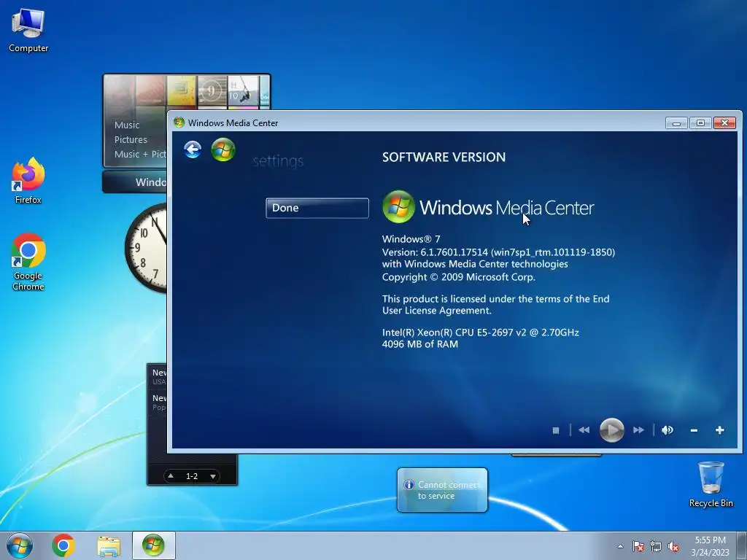Open the Computer desktop icon
Screen dimensions: 747x560
pos(28,31)
